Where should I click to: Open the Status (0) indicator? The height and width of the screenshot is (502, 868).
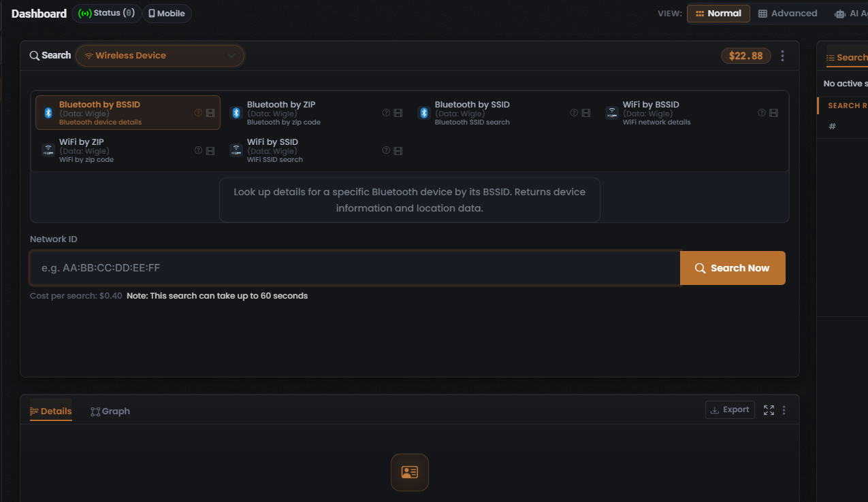pyautogui.click(x=106, y=14)
